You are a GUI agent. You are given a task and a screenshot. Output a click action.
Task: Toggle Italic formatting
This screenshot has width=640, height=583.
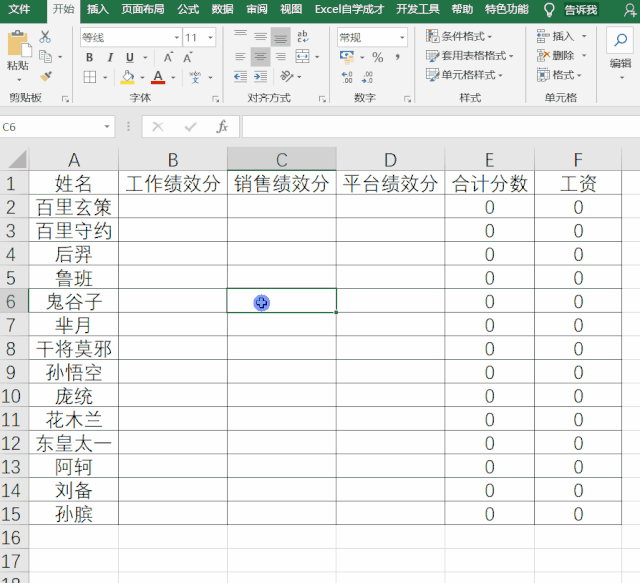tap(108, 57)
